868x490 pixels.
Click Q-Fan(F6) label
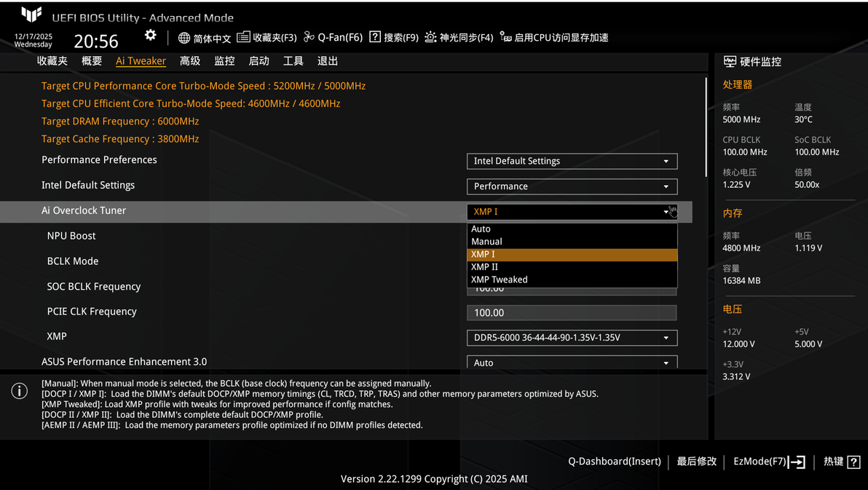[340, 38]
